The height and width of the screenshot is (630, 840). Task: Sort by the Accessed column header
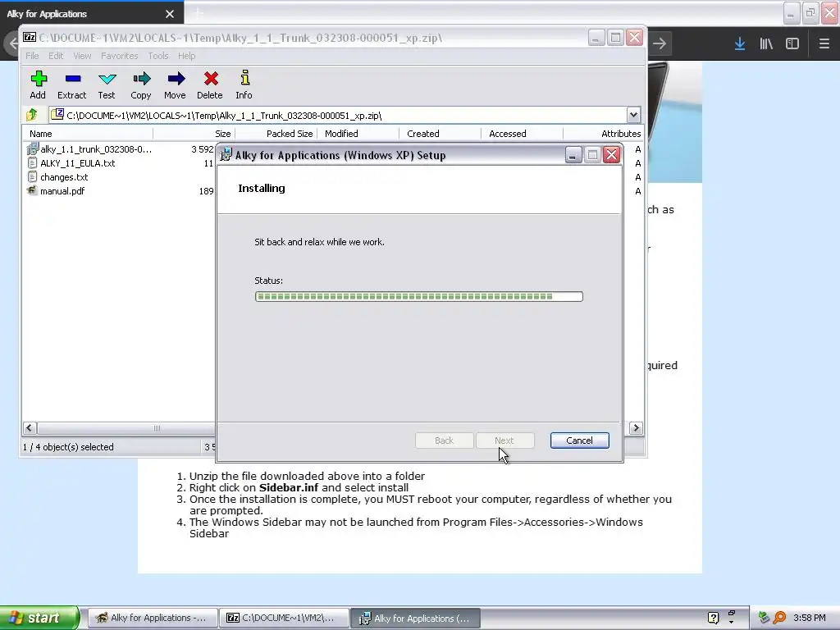[x=523, y=134]
